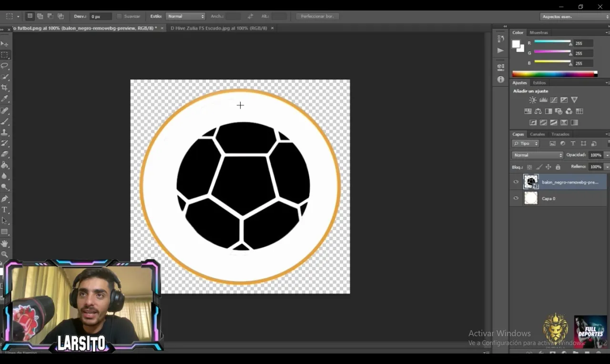Screen dimensions: 610x364
Task: Select the Quick Selection tool
Action: pos(5,77)
